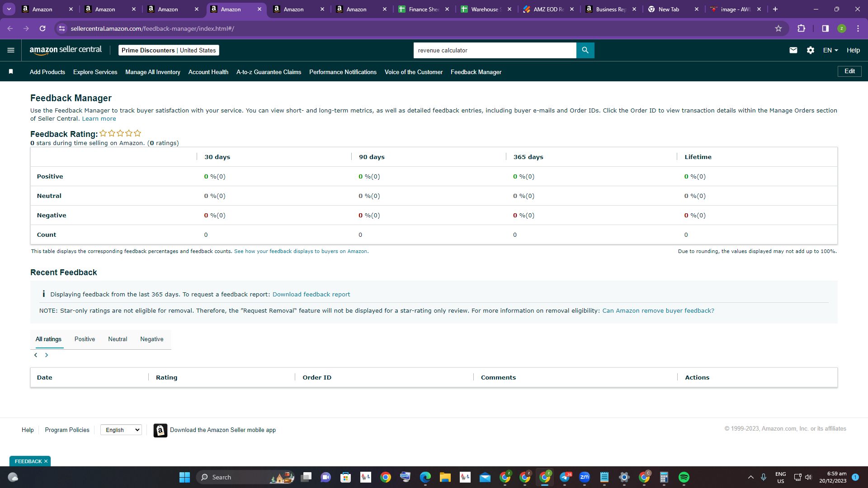Click the Learn more link

(99, 119)
